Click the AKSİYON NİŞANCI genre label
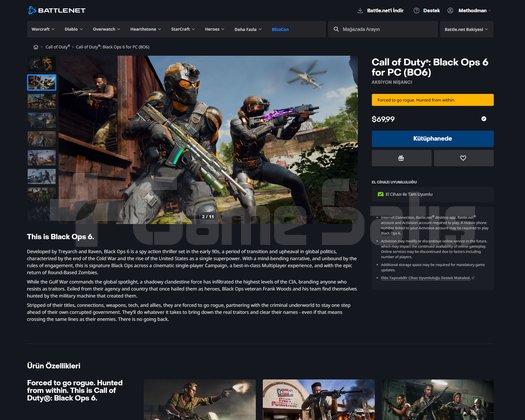 [x=392, y=82]
